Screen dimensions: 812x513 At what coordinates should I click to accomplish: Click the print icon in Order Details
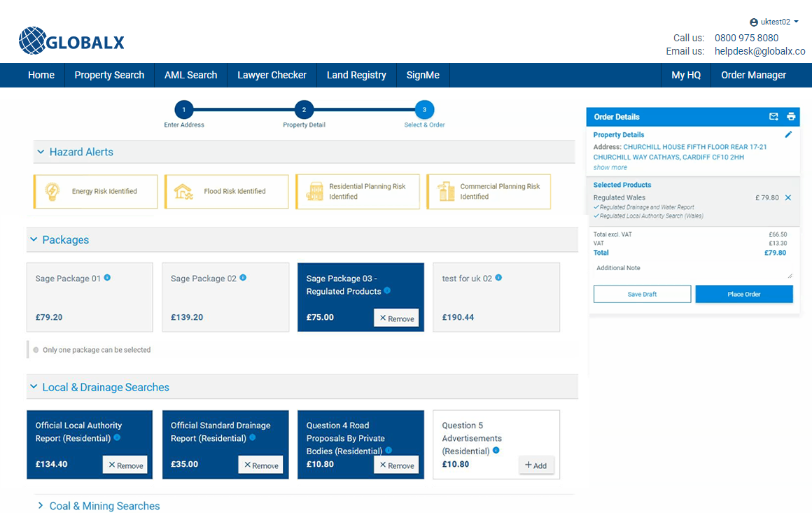tap(791, 117)
